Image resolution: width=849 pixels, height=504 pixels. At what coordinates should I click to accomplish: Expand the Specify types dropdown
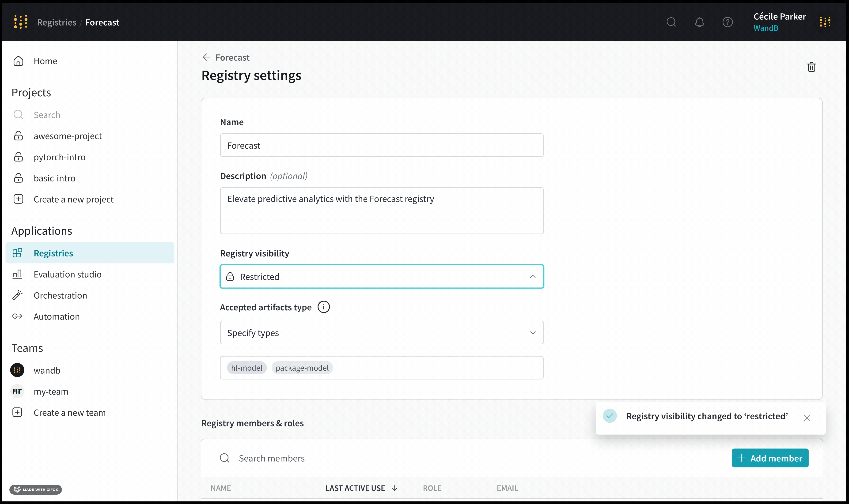click(x=532, y=333)
